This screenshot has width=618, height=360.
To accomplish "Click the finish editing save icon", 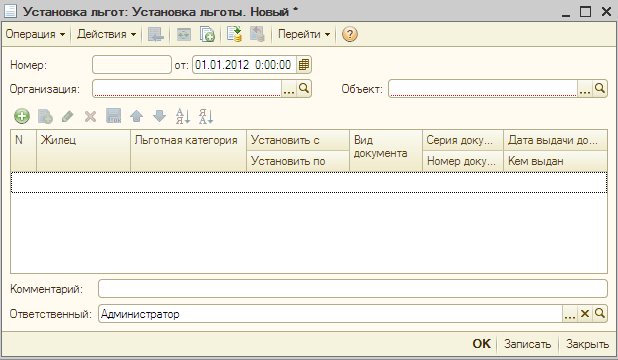I will click(114, 116).
